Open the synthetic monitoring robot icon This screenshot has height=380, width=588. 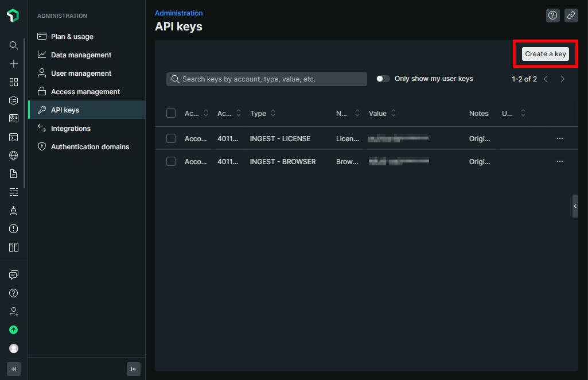point(14,211)
